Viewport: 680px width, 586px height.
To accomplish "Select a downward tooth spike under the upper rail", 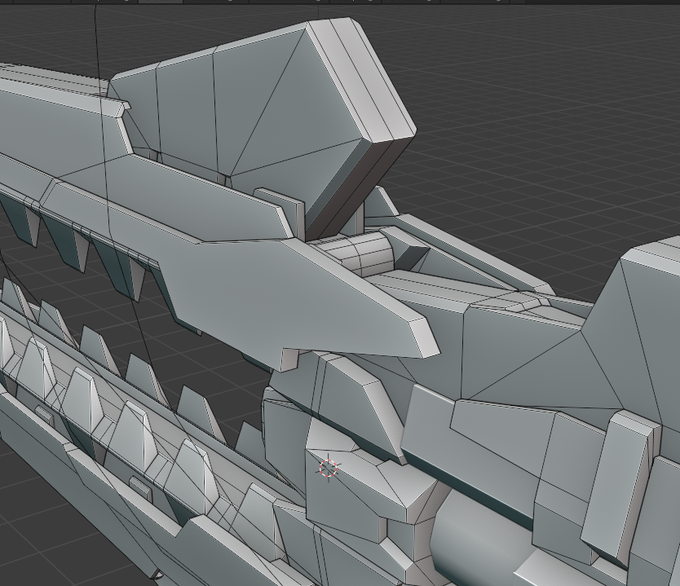I will point(77,245).
